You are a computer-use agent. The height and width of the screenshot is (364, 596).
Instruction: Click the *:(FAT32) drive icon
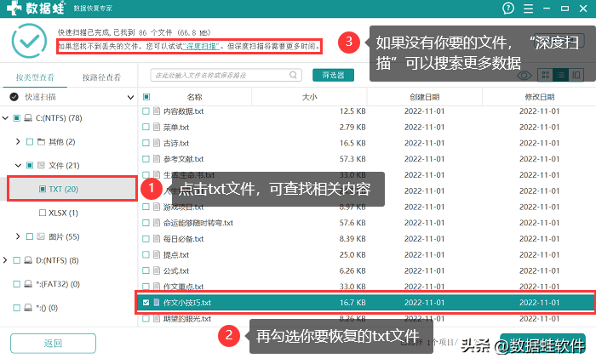[x=28, y=284]
